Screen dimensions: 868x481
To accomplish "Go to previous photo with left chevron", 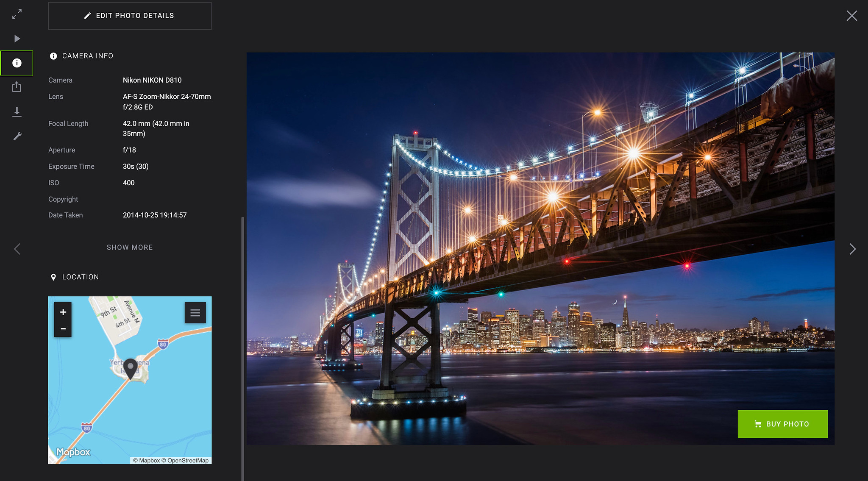I will tap(17, 249).
